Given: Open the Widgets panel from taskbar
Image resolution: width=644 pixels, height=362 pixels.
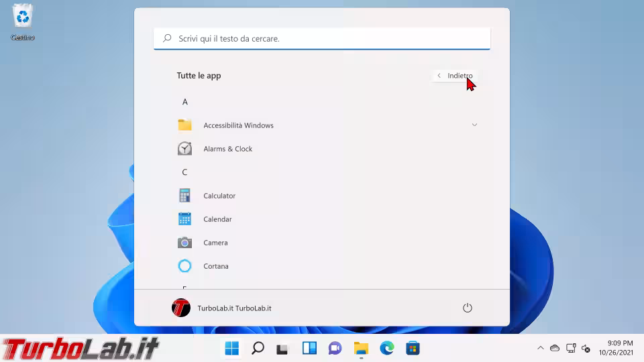Looking at the screenshot, I should pyautogui.click(x=309, y=348).
